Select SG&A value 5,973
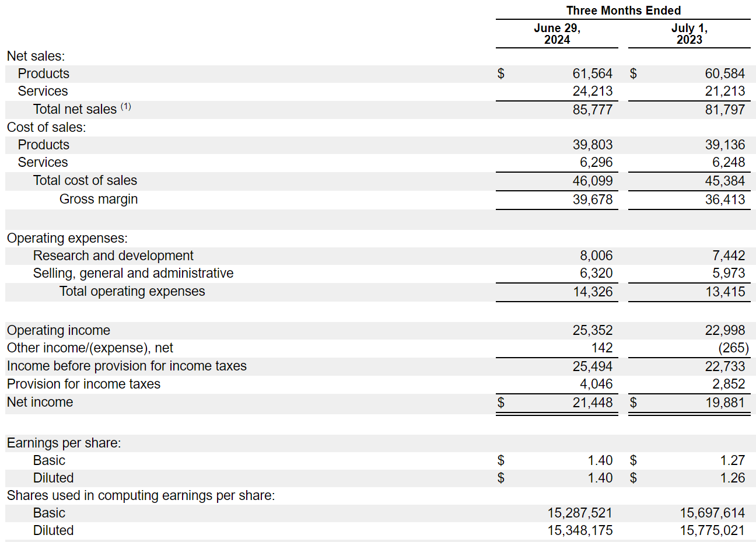Image resolution: width=756 pixels, height=542 pixels. point(729,273)
